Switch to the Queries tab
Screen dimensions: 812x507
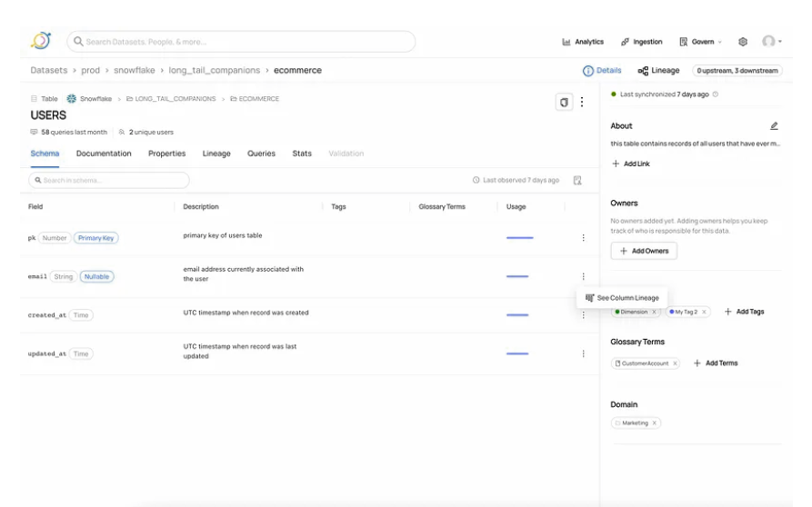(x=261, y=154)
